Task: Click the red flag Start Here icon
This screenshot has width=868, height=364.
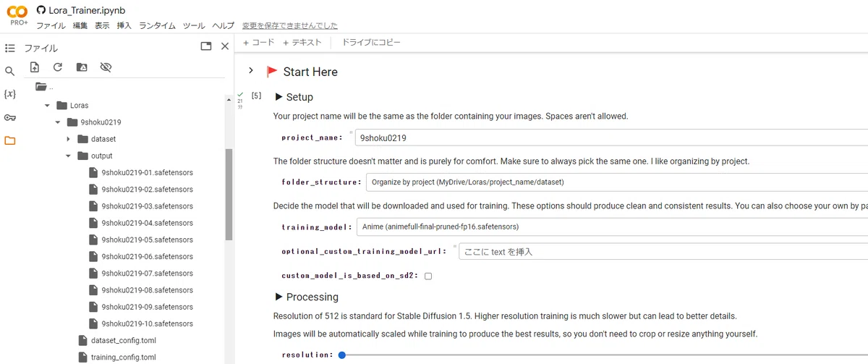Action: pos(272,72)
